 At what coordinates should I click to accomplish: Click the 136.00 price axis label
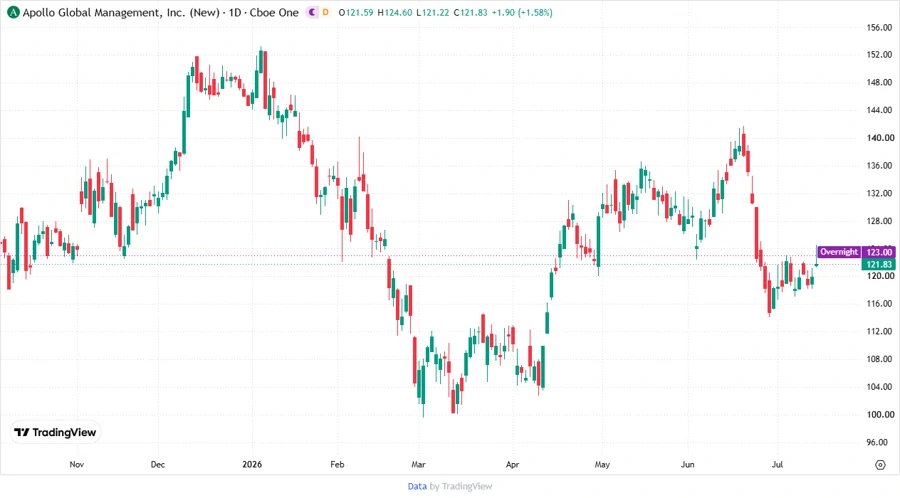point(879,166)
